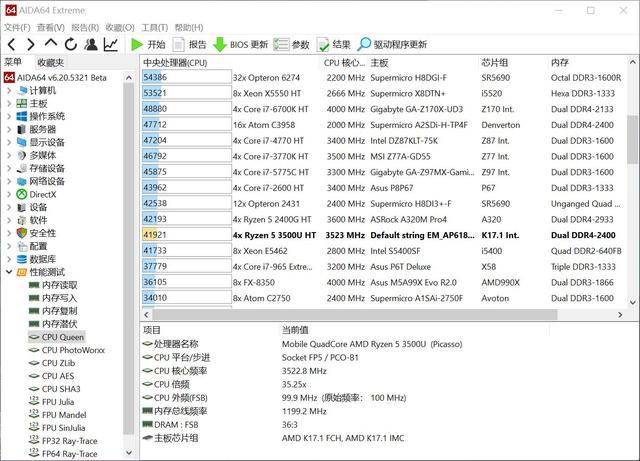Image resolution: width=640 pixels, height=461 pixels.
Task: Open the 收藏(O) menu
Action: tap(120, 27)
